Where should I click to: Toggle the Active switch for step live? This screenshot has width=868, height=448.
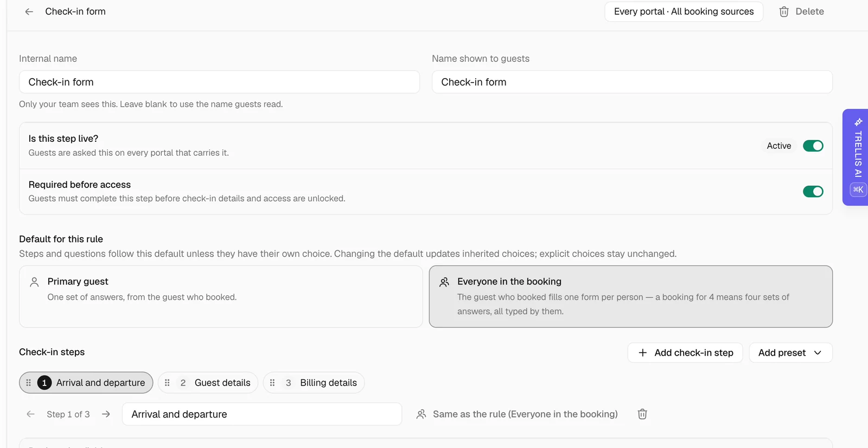tap(813, 146)
